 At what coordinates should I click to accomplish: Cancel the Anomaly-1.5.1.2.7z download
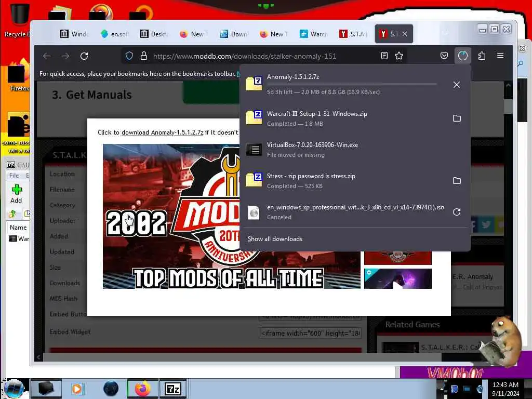(457, 85)
